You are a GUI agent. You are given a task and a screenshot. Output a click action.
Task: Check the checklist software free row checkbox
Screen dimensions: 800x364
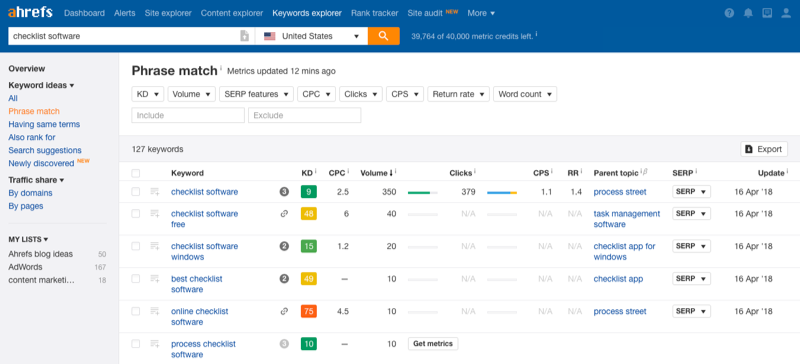click(136, 214)
